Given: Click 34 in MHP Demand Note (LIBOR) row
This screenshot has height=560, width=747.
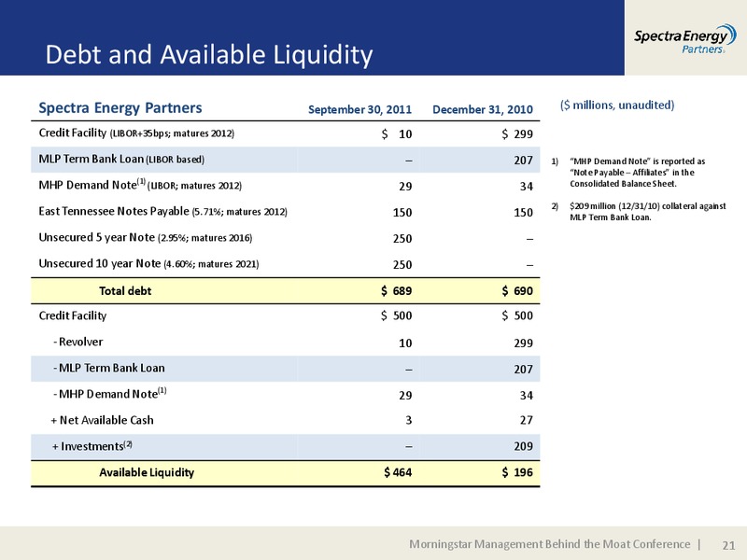Looking at the screenshot, I should coord(526,187).
